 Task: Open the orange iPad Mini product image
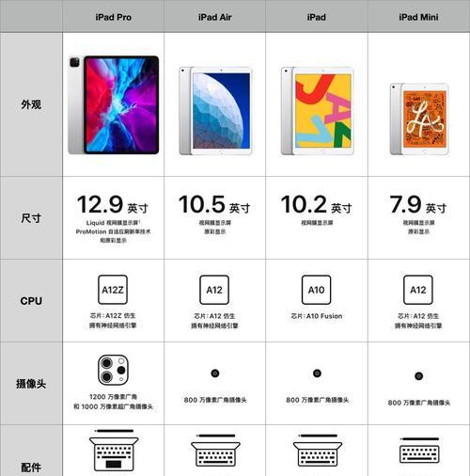click(419, 119)
